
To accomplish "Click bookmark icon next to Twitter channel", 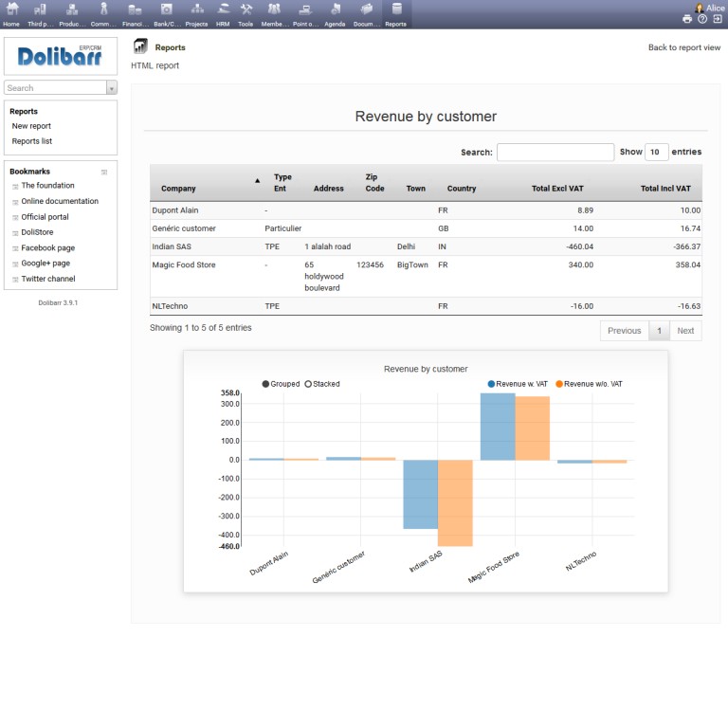I will coord(15,280).
